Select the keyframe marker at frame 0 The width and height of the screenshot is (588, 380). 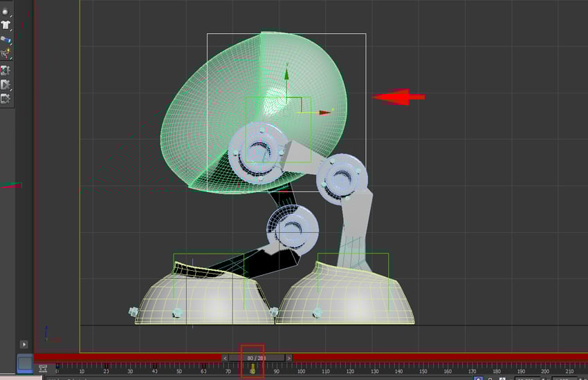(x=57, y=366)
